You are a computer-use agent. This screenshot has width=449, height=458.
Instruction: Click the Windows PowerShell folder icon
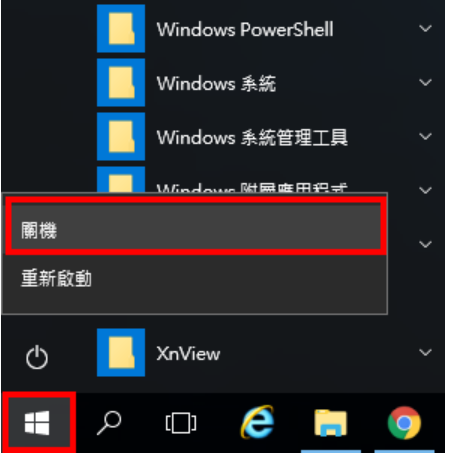pyautogui.click(x=121, y=29)
